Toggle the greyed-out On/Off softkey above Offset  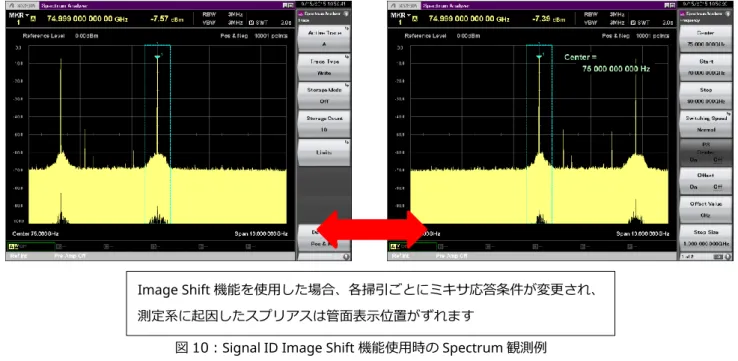pos(706,152)
